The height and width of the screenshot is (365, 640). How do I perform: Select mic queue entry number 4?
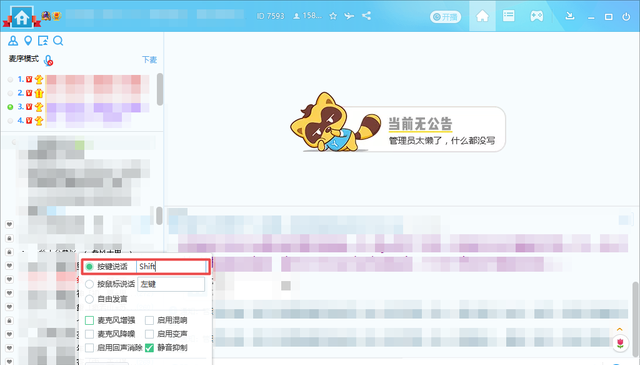pyautogui.click(x=78, y=120)
